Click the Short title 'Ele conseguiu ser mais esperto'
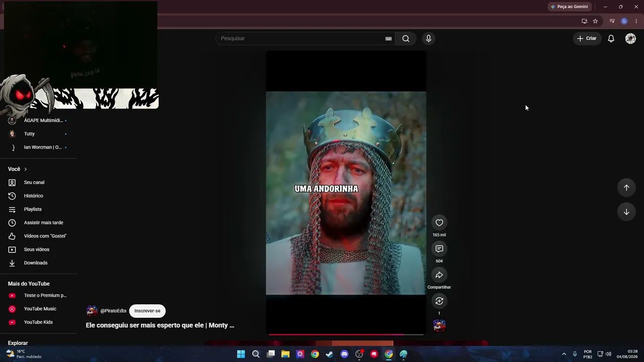The height and width of the screenshot is (362, 644). point(160,325)
